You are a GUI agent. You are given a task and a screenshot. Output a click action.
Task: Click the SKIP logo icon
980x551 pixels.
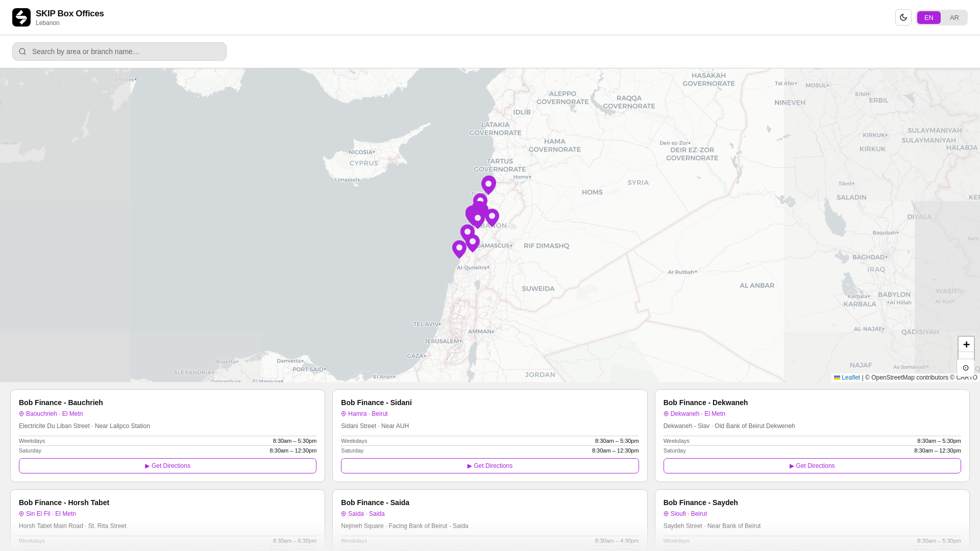[21, 17]
